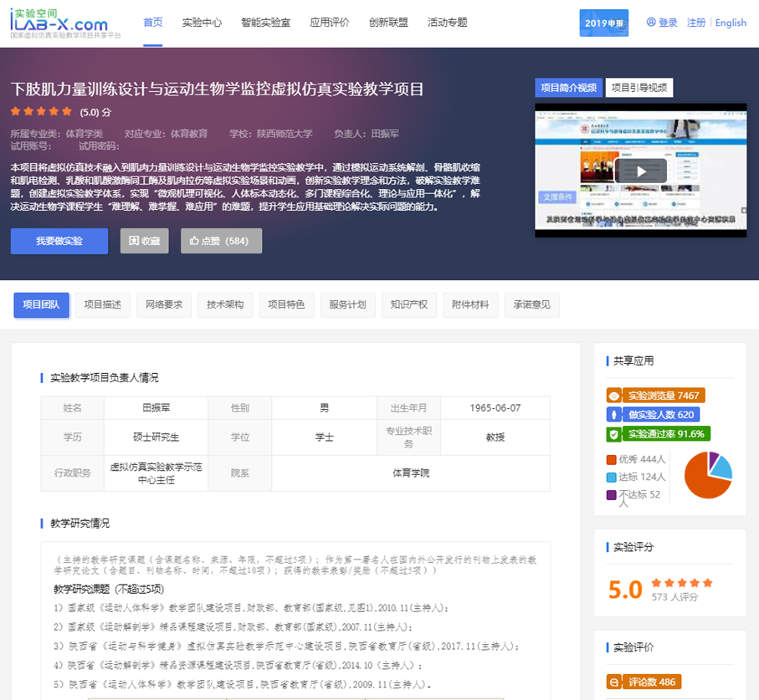Image resolution: width=759 pixels, height=700 pixels.
Task: Click the orange 优秀 legend swatch
Action: 611,459
